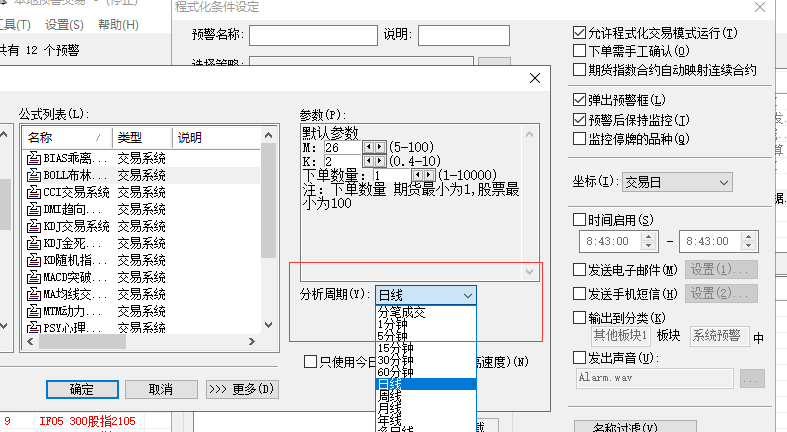Select 15分钟 from period list
This screenshot has width=787, height=432.
tap(426, 348)
